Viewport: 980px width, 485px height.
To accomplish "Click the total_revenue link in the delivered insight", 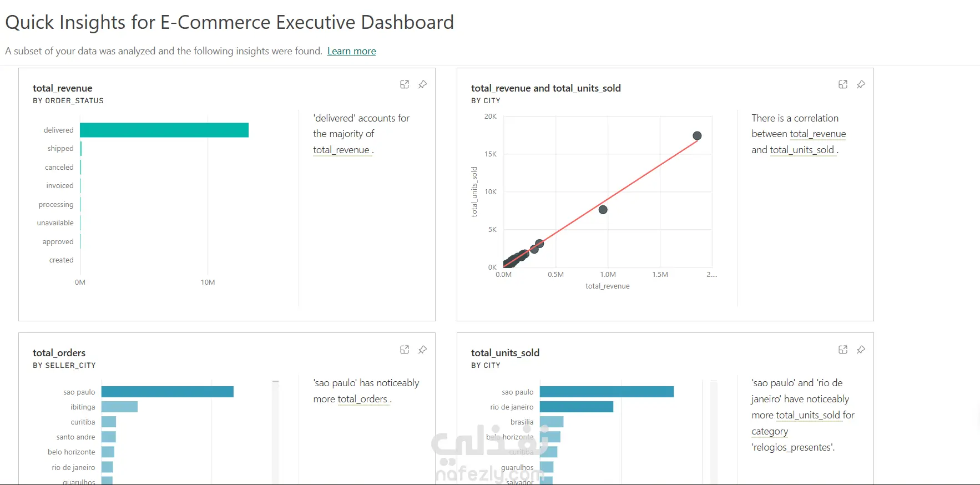I will click(x=341, y=150).
